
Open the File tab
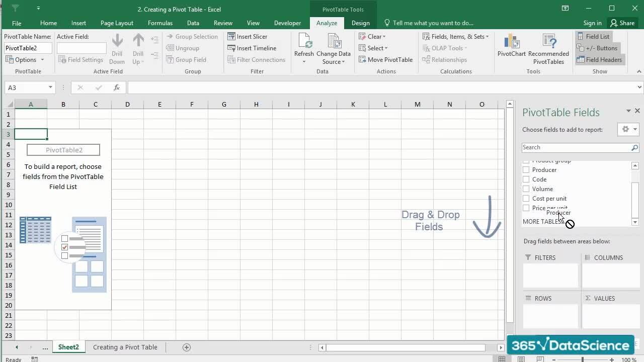coord(17,23)
